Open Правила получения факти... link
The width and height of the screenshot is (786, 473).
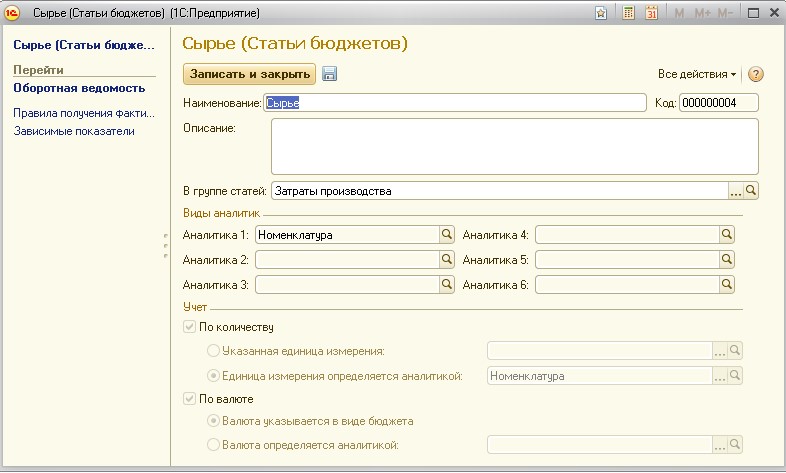[83, 113]
